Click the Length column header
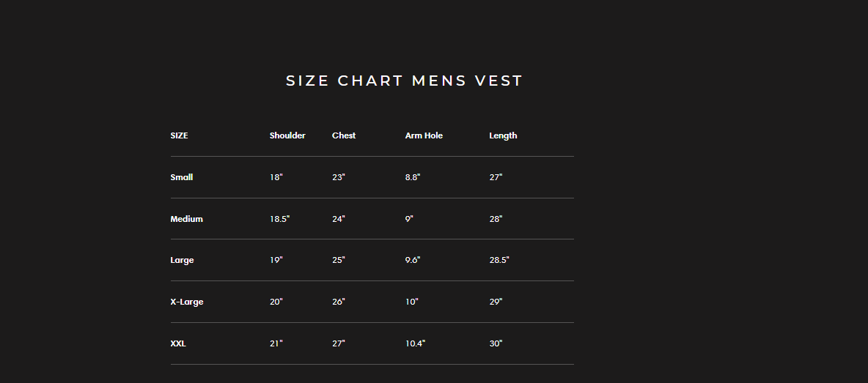 click(503, 135)
